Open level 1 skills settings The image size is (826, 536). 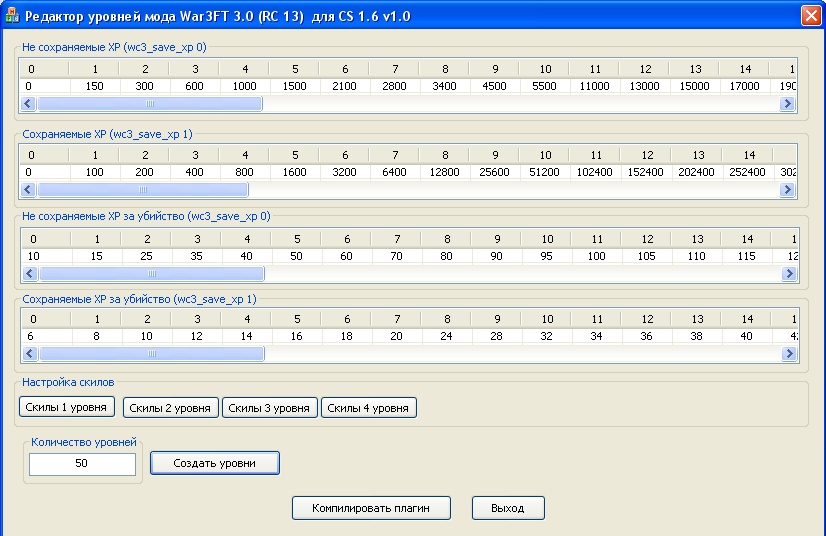tap(66, 407)
